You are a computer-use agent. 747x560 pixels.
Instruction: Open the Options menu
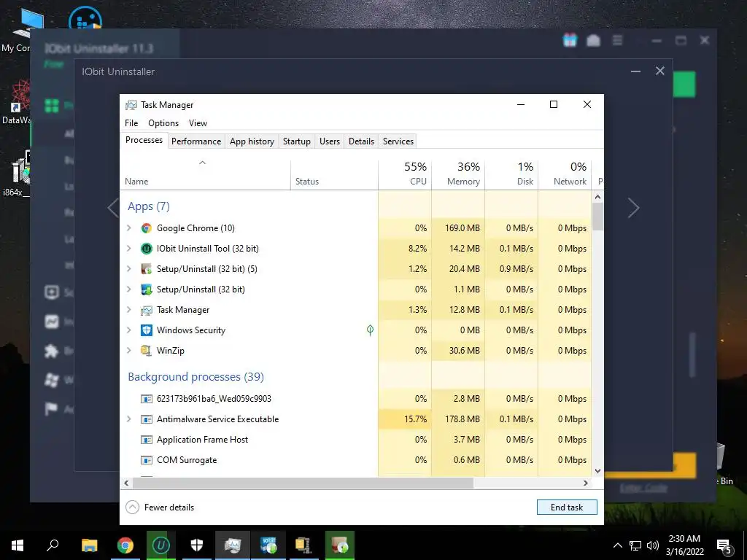(163, 123)
